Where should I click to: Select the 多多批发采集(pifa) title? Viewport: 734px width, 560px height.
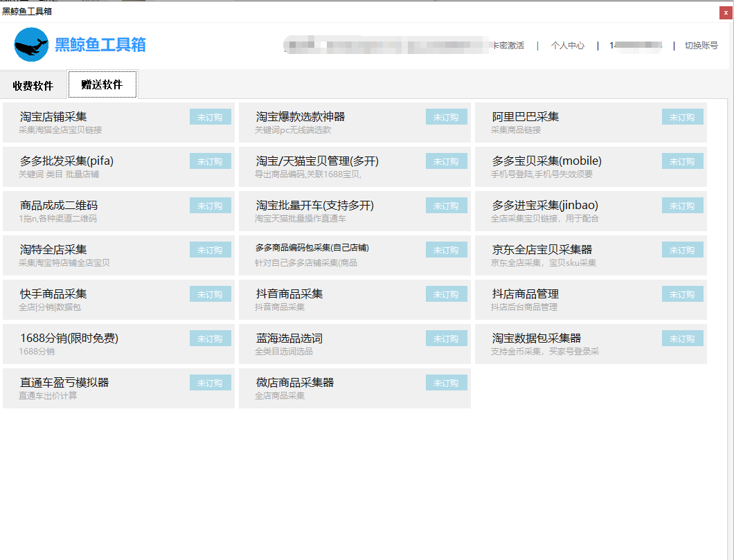click(67, 161)
